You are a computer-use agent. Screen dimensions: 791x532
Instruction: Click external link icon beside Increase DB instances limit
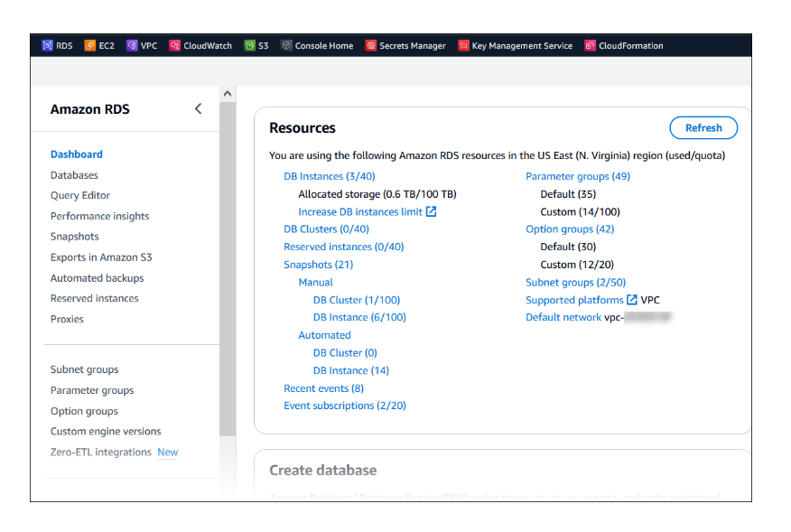431,211
